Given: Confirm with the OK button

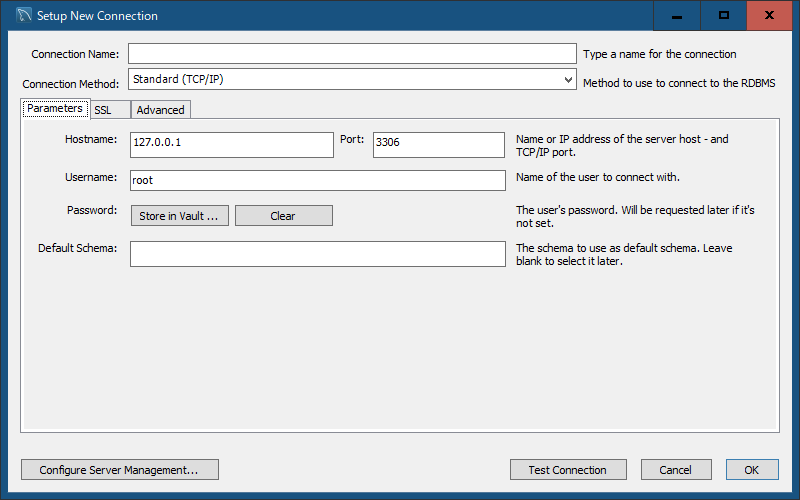Looking at the screenshot, I should (x=752, y=469).
